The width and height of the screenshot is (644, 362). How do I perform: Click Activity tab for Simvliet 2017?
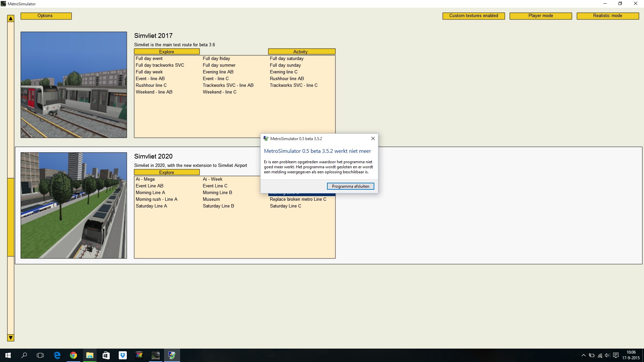300,52
